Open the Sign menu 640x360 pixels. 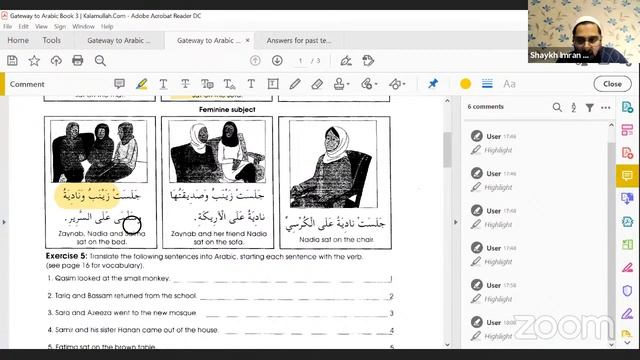(60, 27)
